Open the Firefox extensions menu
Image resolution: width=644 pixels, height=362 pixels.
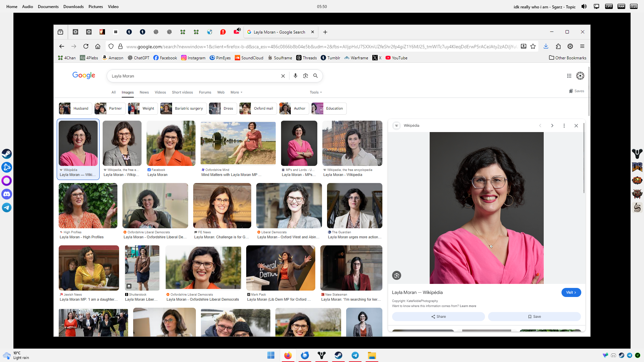pyautogui.click(x=558, y=46)
